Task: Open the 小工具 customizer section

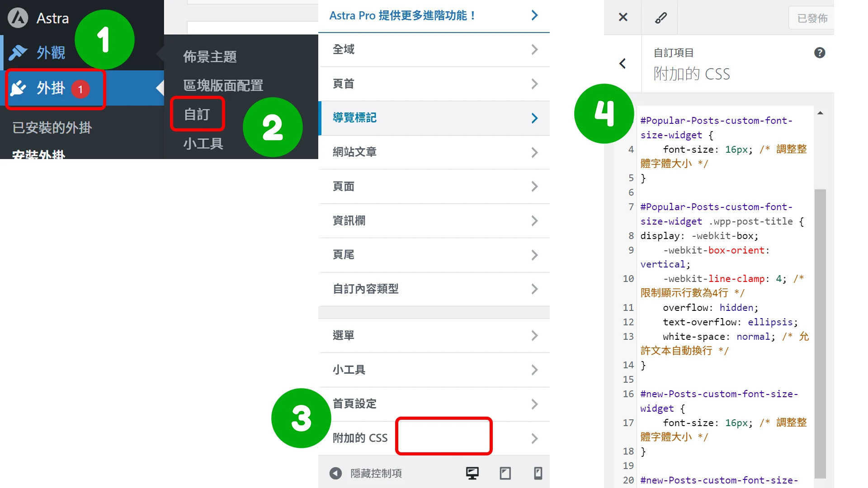Action: click(x=434, y=370)
